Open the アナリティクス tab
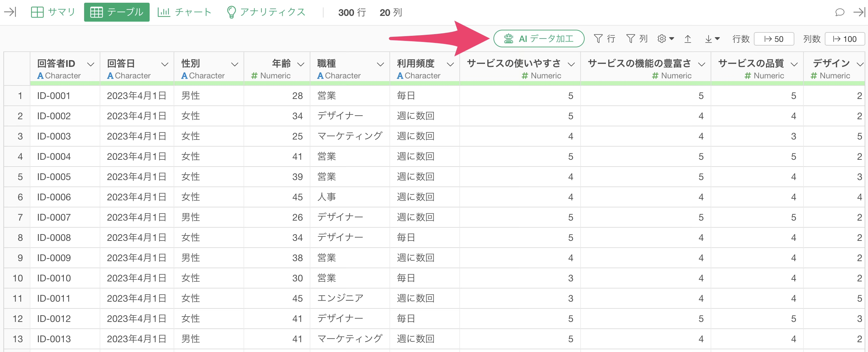868x352 pixels. 266,12
